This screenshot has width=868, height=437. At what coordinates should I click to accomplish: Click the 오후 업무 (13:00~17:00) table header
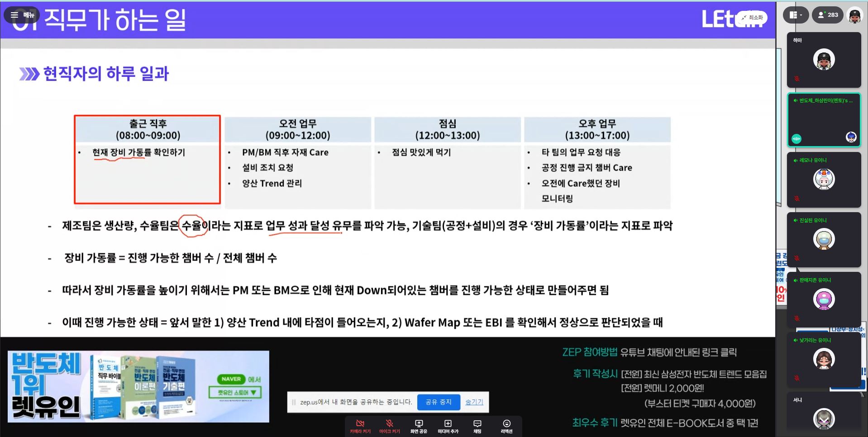click(x=597, y=129)
